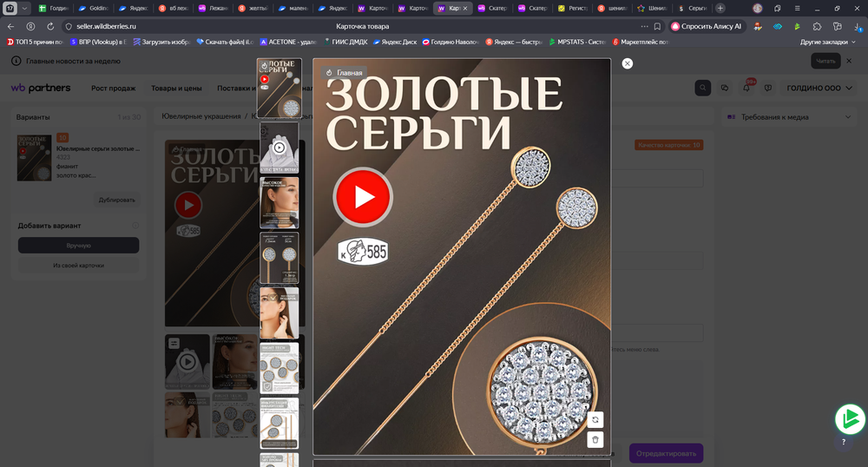This screenshot has width=868, height=467.
Task: Reload the current page
Action: pos(50,26)
